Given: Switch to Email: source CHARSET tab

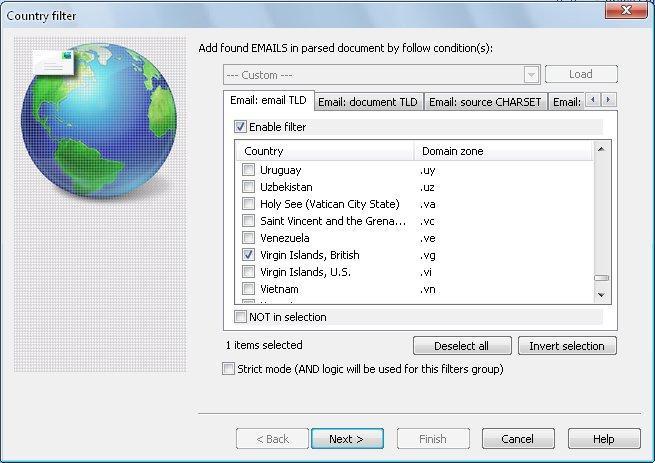Looking at the screenshot, I should click(x=485, y=102).
